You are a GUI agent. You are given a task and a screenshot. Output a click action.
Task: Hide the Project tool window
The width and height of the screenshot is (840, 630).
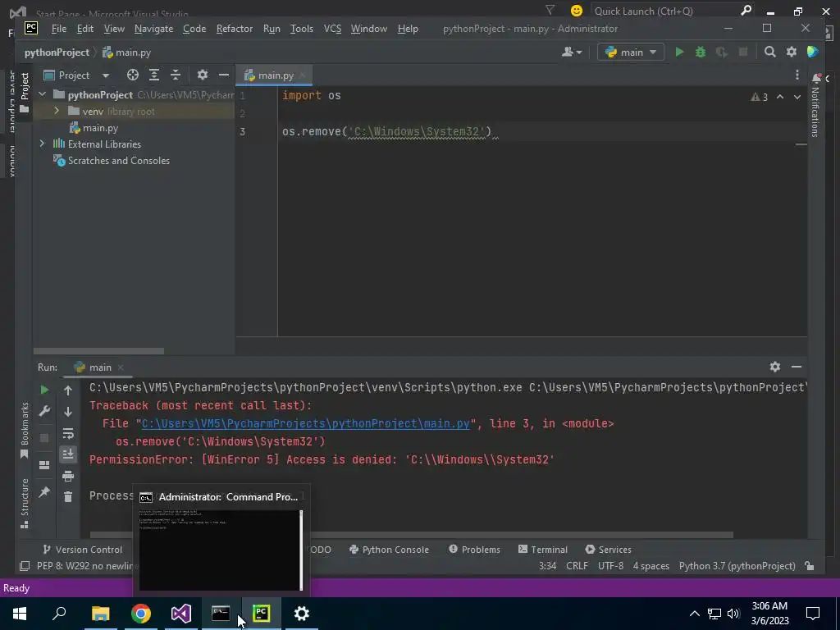[x=223, y=75]
